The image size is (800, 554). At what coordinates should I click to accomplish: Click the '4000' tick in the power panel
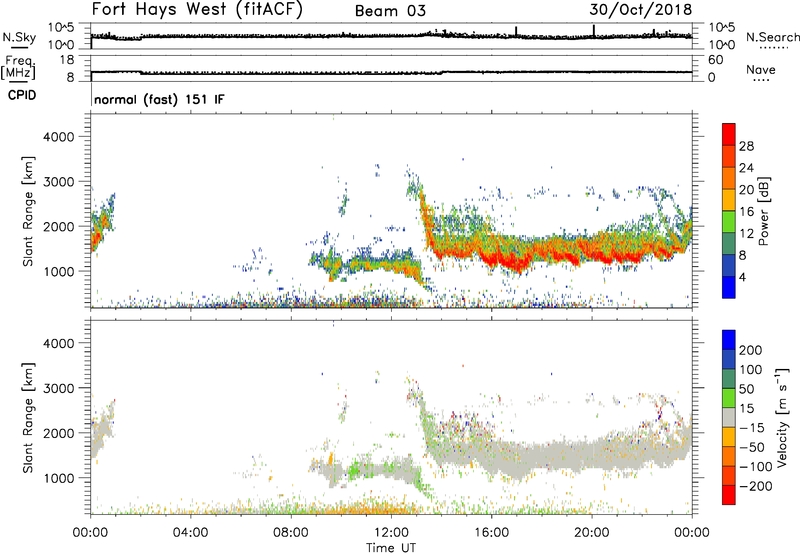(x=58, y=137)
